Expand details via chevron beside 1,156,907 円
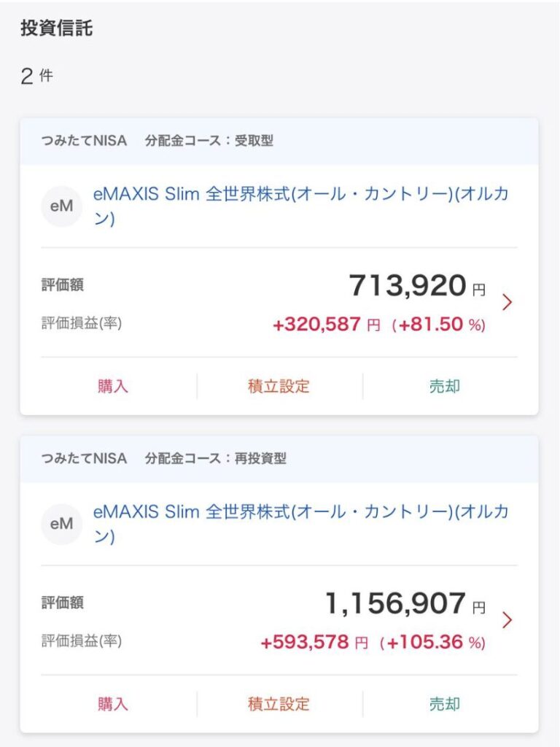560x747 pixels. (x=507, y=620)
